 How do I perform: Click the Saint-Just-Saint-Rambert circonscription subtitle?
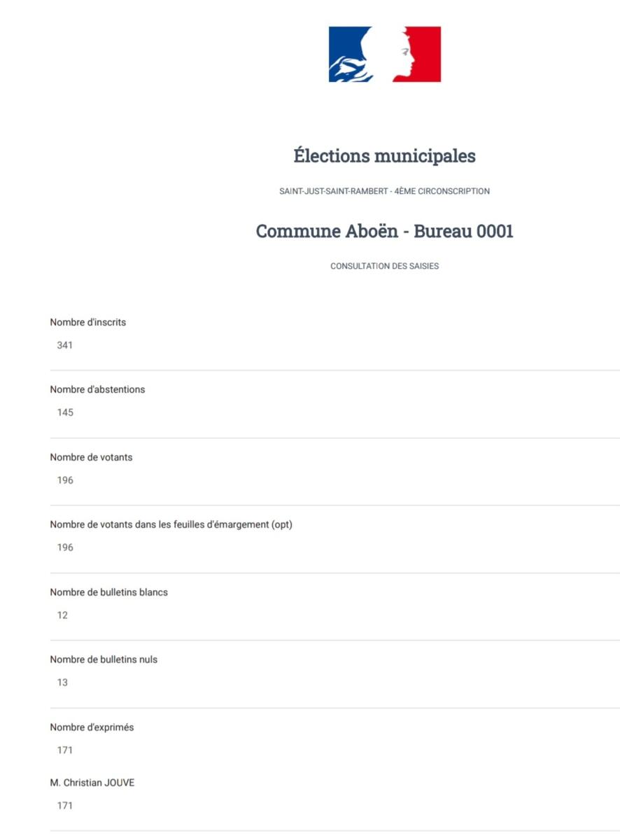pos(384,191)
